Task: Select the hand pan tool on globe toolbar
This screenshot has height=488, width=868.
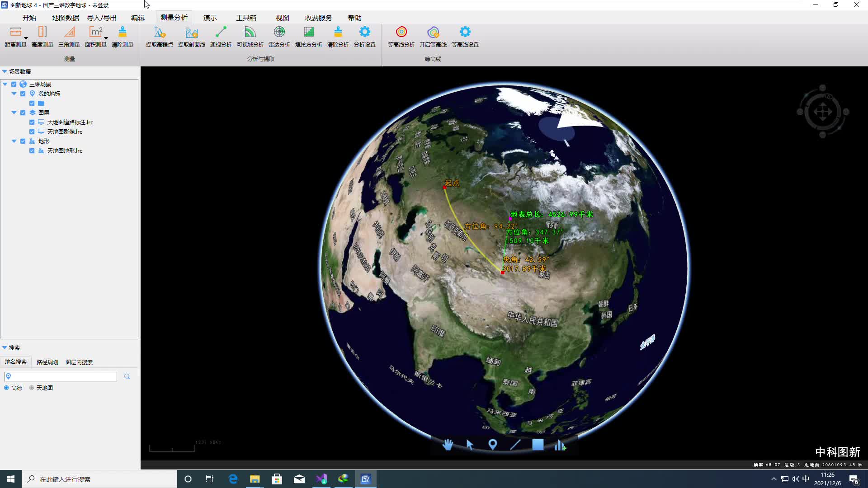Action: [448, 445]
